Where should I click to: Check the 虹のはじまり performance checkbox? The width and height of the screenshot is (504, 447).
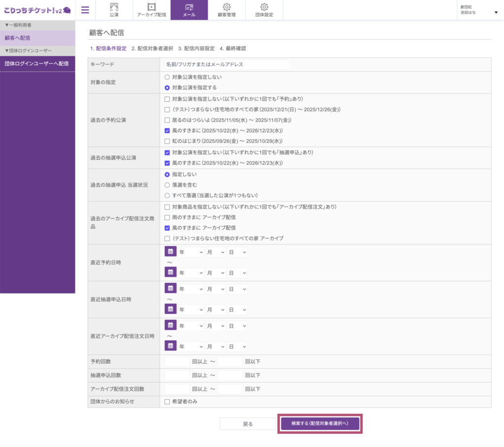coord(167,141)
